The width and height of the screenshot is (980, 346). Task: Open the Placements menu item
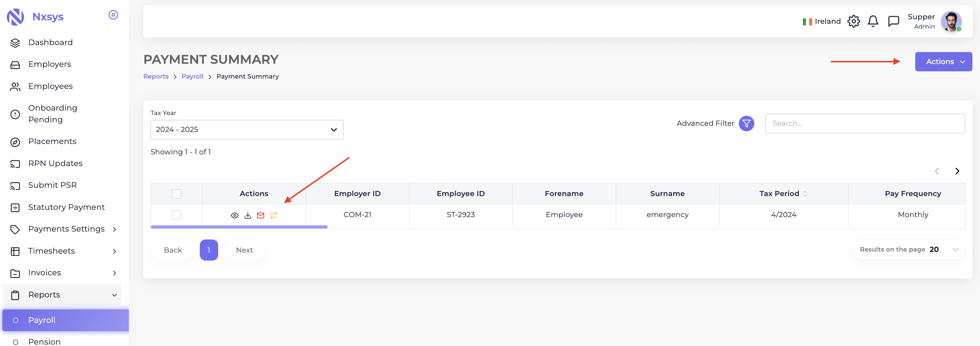pos(62,142)
